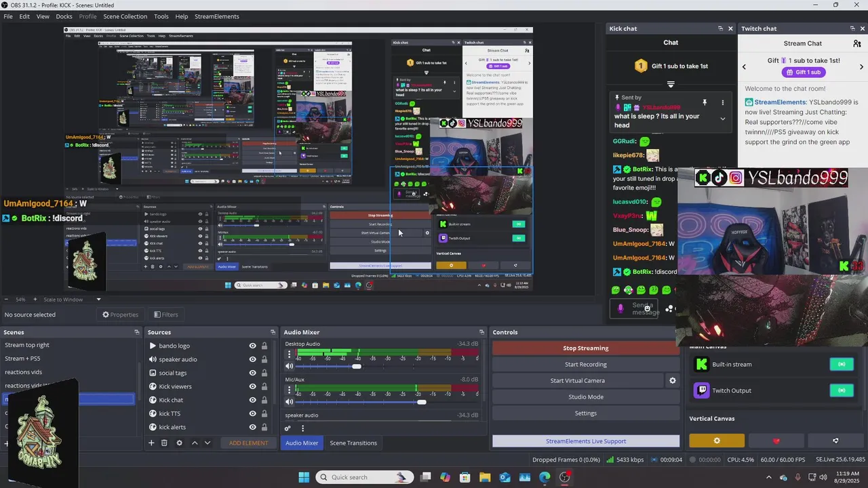Open preview scale dropdown arrow
Screen dimensions: 868x488
click(98, 300)
